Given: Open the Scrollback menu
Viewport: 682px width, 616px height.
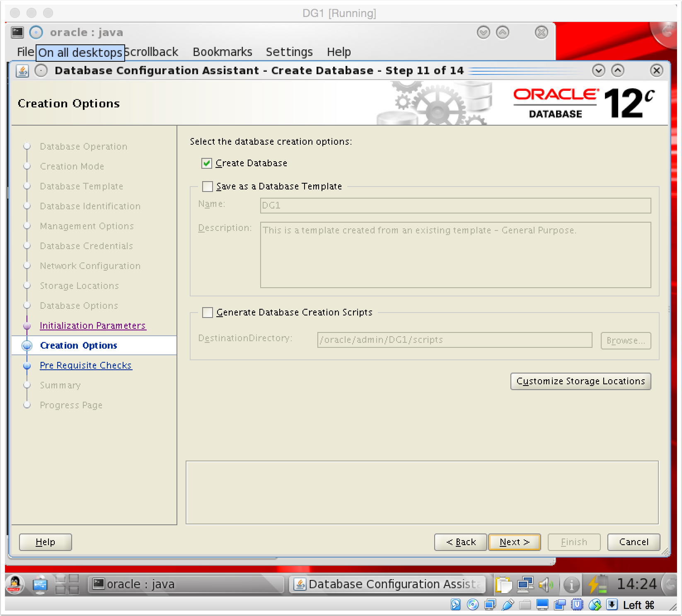Looking at the screenshot, I should point(152,52).
